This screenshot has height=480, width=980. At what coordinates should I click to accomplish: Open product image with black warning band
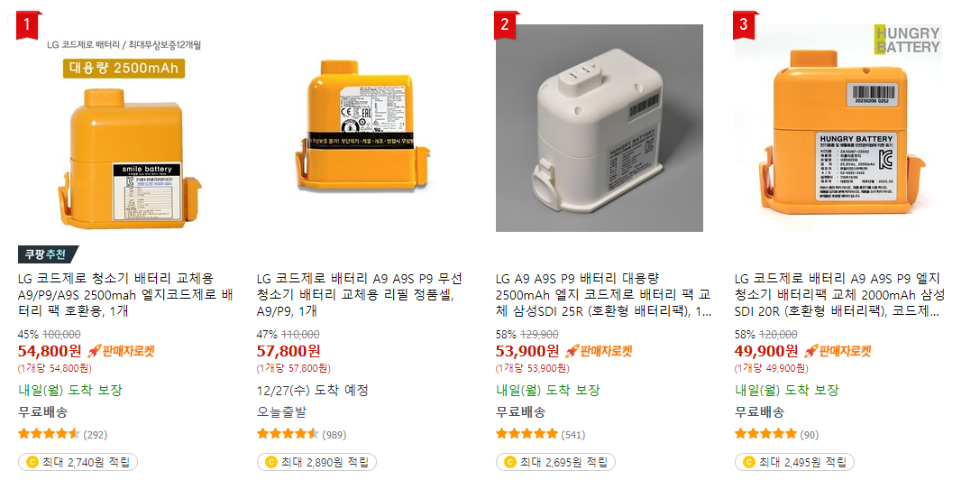[362, 127]
